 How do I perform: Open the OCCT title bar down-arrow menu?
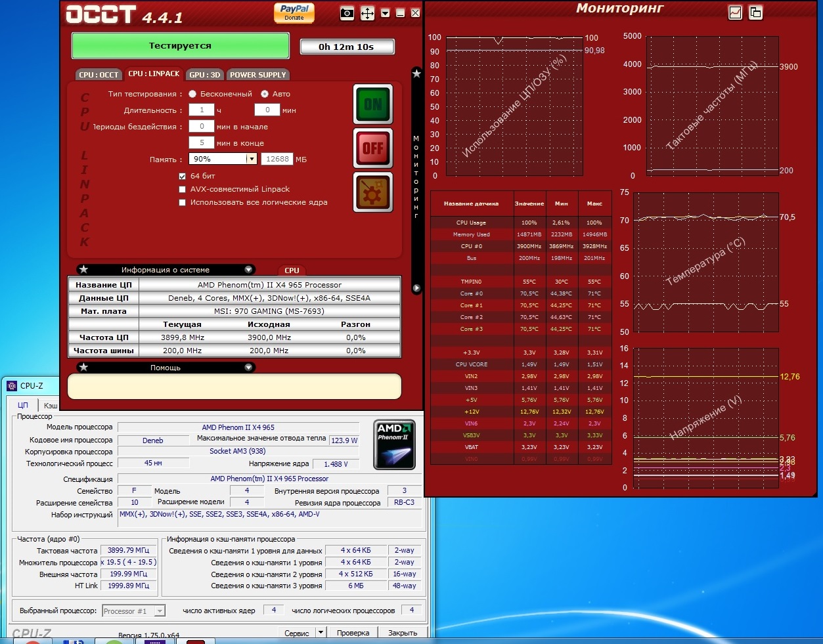click(385, 13)
